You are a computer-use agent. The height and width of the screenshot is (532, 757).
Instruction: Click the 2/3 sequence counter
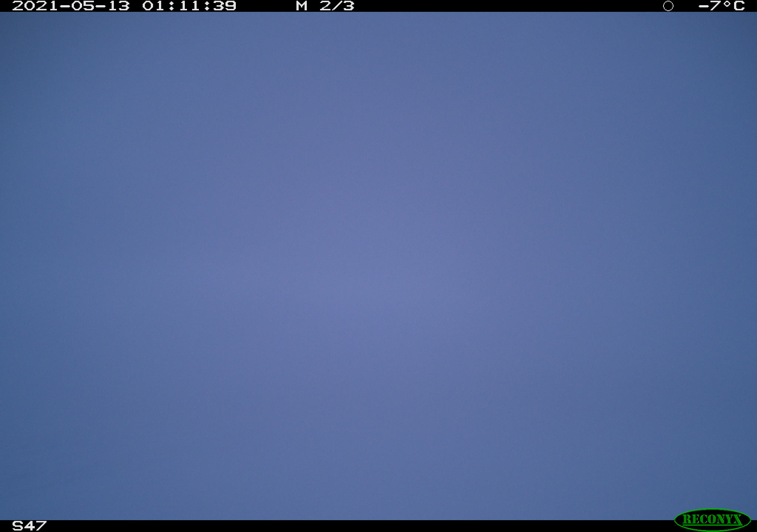tap(337, 6)
